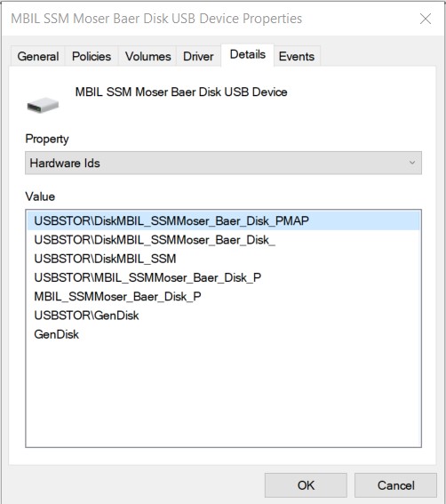Confirm with the OK button
Viewport: 446px width, 504px height.
[306, 485]
